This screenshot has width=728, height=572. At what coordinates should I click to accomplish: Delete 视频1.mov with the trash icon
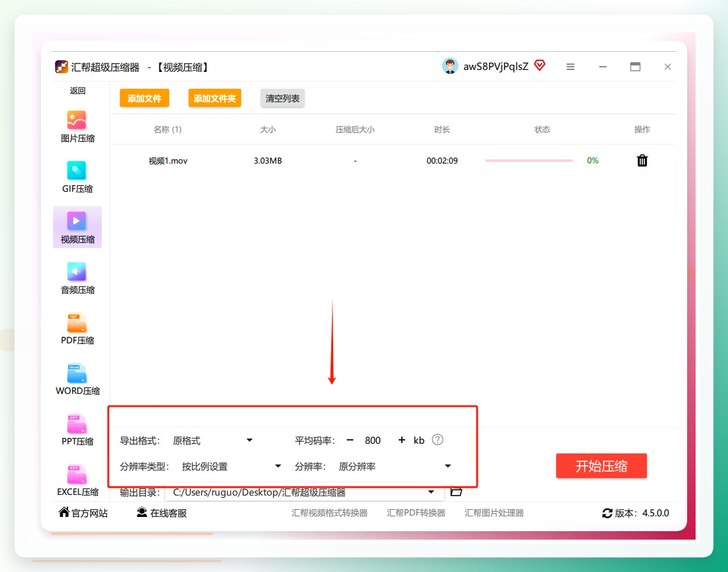pyautogui.click(x=642, y=161)
